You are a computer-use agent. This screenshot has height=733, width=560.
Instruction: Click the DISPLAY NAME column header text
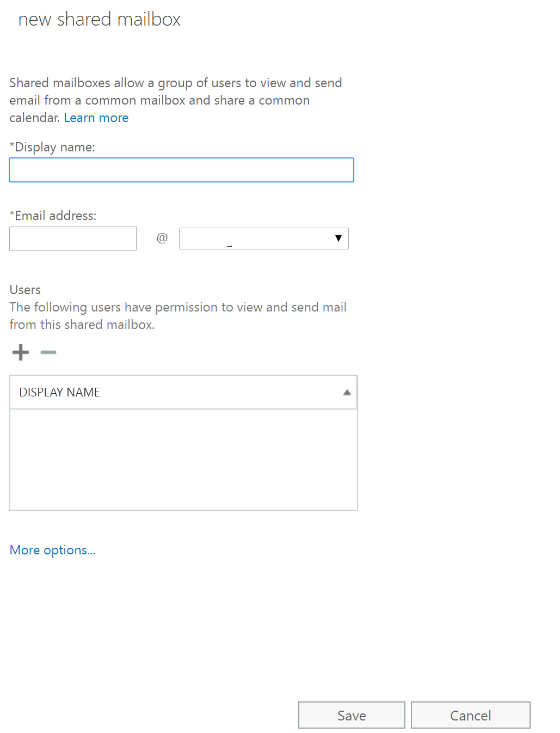[60, 393]
